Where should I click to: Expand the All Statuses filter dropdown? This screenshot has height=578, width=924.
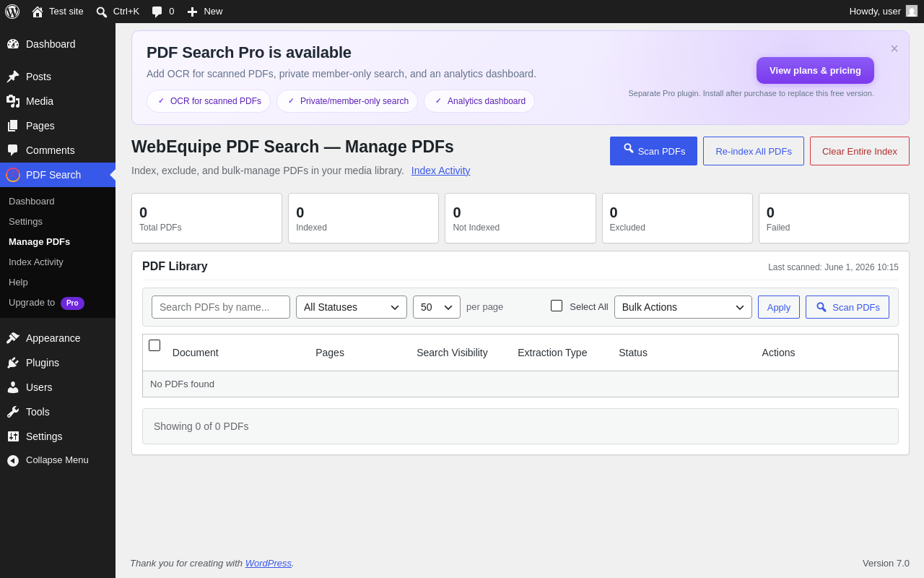coord(352,307)
